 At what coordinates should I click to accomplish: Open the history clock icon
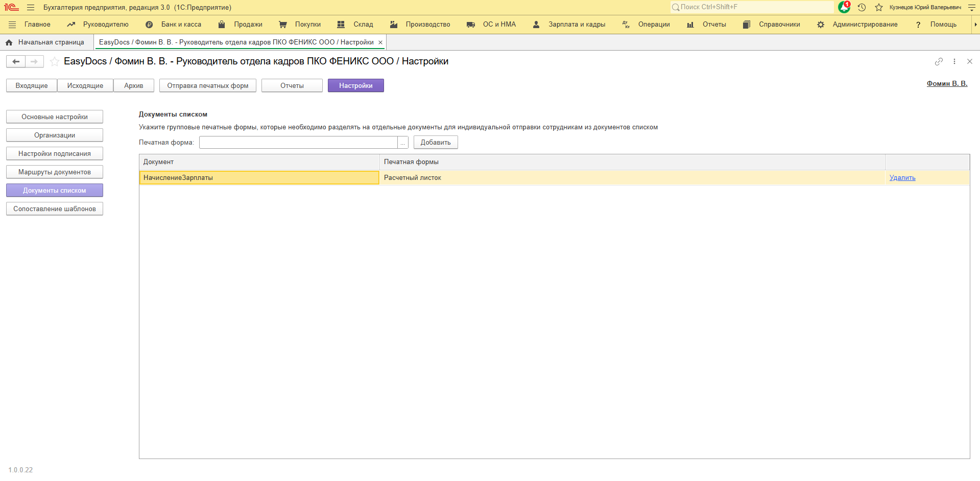pos(862,7)
